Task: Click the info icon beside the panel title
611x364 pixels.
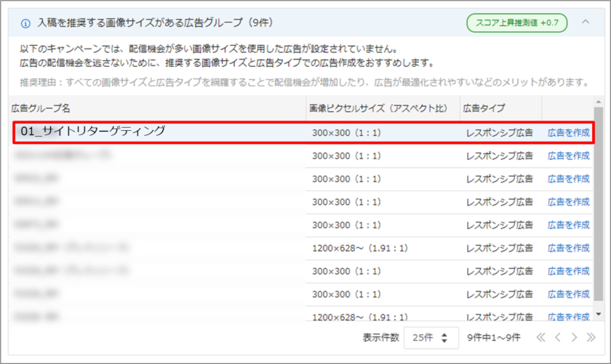Action: (x=25, y=23)
